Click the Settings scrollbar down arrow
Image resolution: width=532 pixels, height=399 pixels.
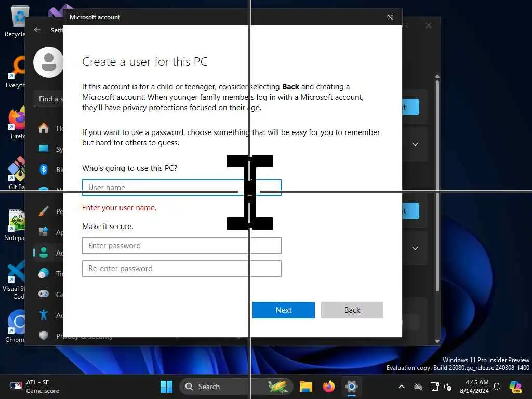tap(437, 341)
